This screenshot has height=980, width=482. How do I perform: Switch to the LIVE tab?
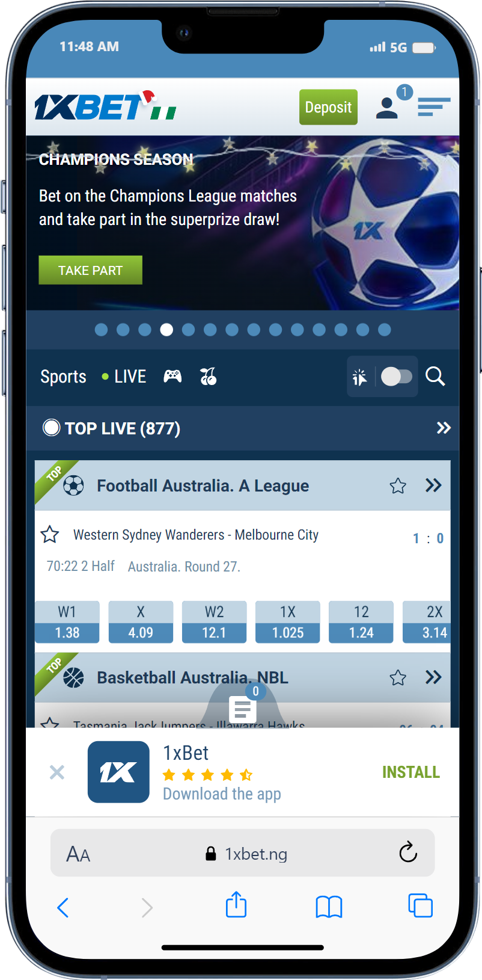point(124,377)
